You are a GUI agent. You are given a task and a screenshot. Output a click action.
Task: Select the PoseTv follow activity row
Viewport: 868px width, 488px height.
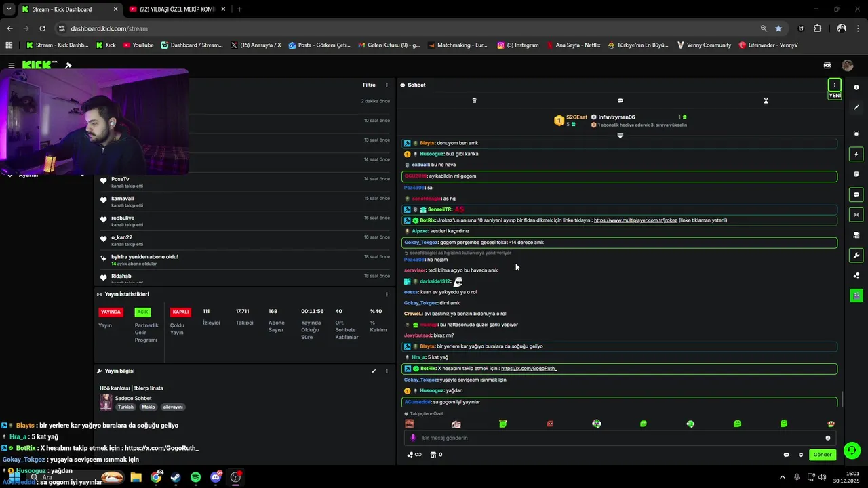point(245,182)
